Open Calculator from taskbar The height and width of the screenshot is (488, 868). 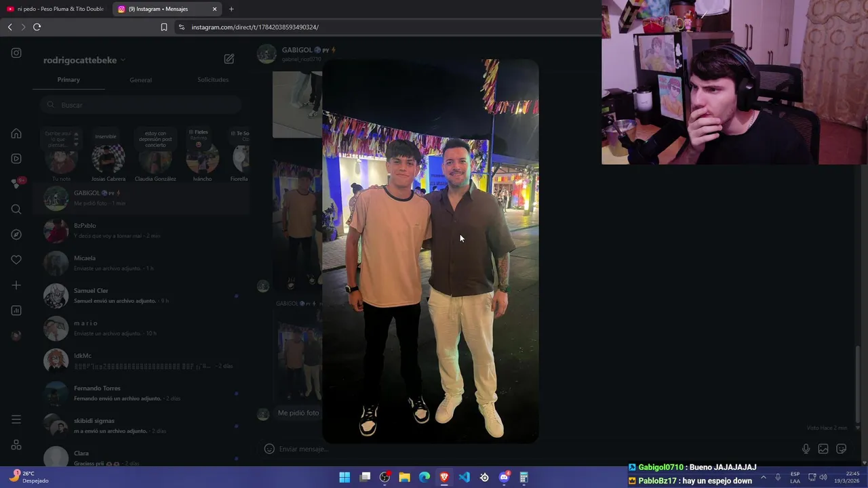click(x=524, y=477)
